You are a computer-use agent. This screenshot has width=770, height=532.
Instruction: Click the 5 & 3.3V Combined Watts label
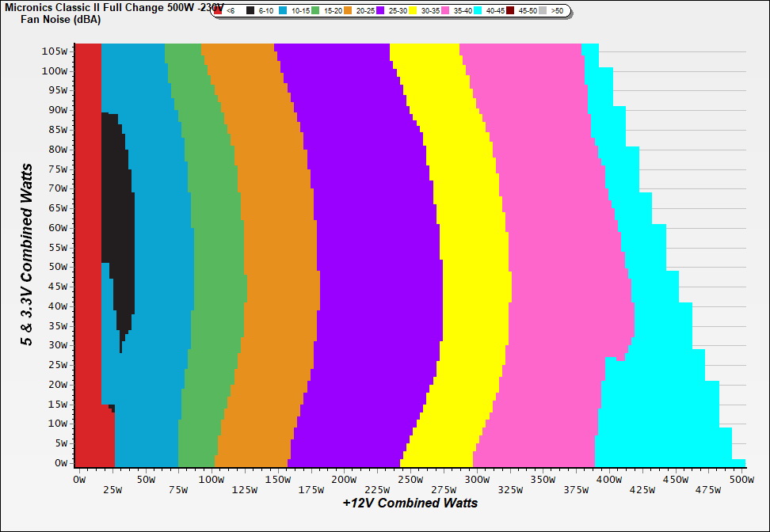[x=28, y=255]
